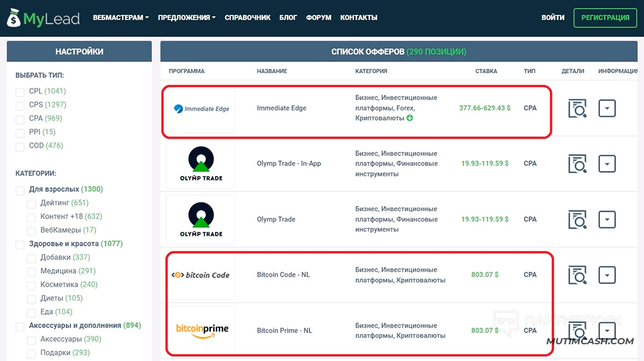This screenshot has width=644, height=361.
Task: Check the Аксессуары и дополнения category
Action: [x=20, y=326]
